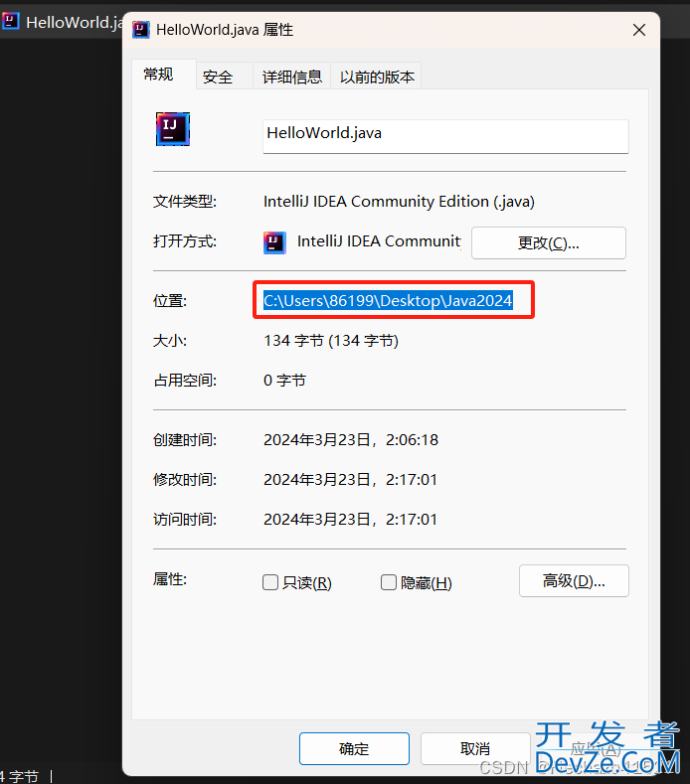Image resolution: width=690 pixels, height=784 pixels.
Task: Click the large IntelliJ file icon beside filename
Action: tap(173, 129)
